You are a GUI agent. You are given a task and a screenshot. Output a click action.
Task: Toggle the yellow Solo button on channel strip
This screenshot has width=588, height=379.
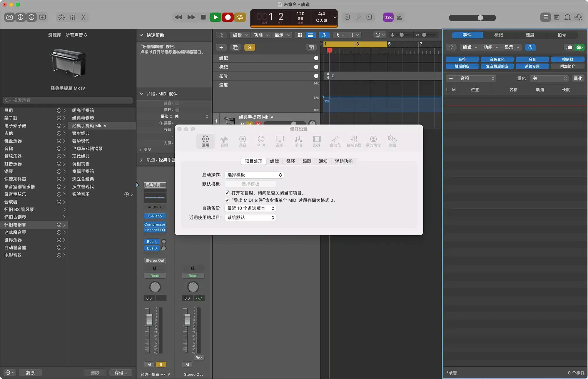tap(161, 365)
